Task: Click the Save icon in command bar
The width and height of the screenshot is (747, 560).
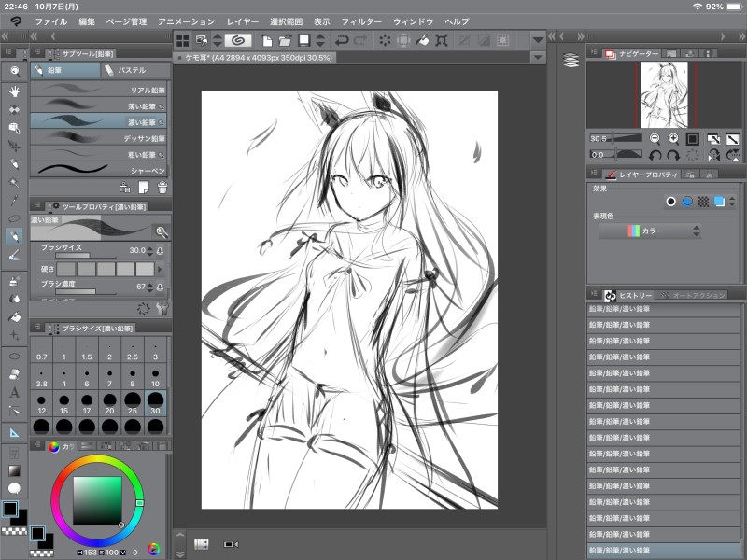Action: 304,40
